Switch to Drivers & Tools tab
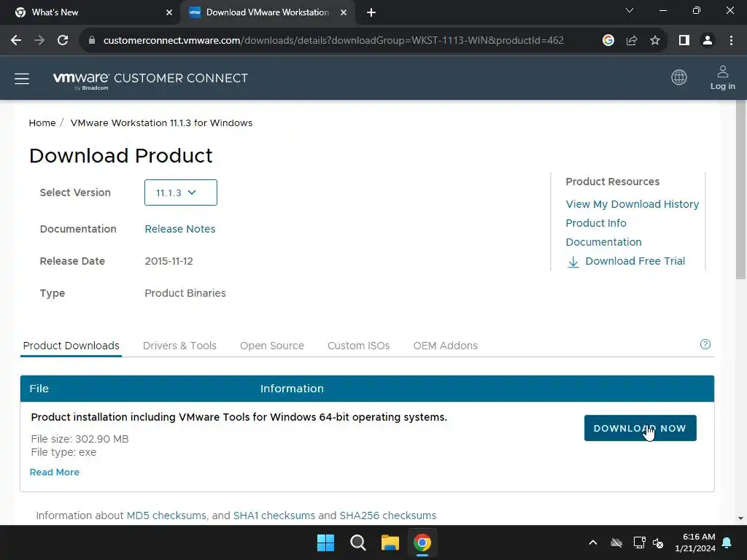747x560 pixels. pos(179,346)
